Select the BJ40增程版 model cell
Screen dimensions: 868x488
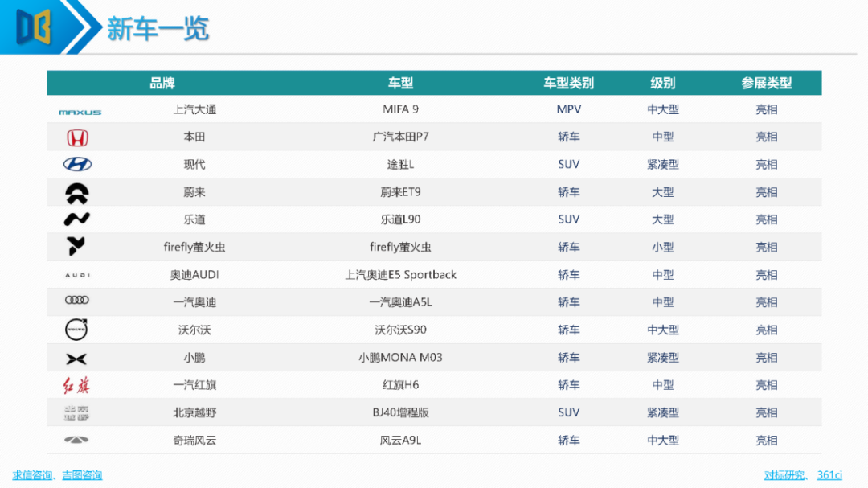pos(400,412)
